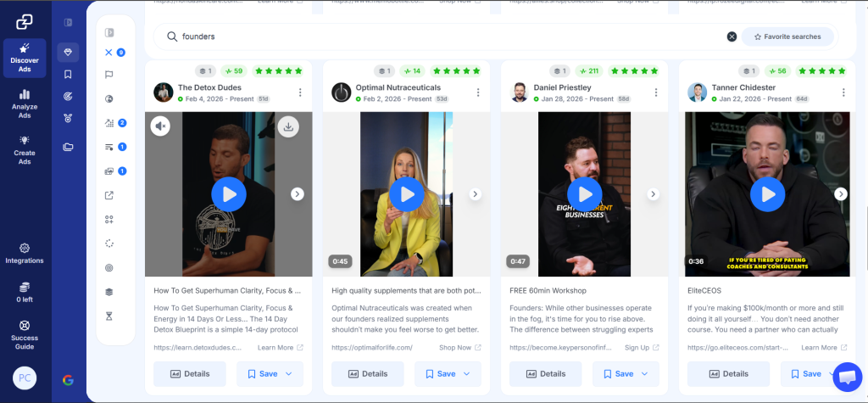Show next media for Daniel Priestley
This screenshot has width=868, height=403.
tap(654, 194)
